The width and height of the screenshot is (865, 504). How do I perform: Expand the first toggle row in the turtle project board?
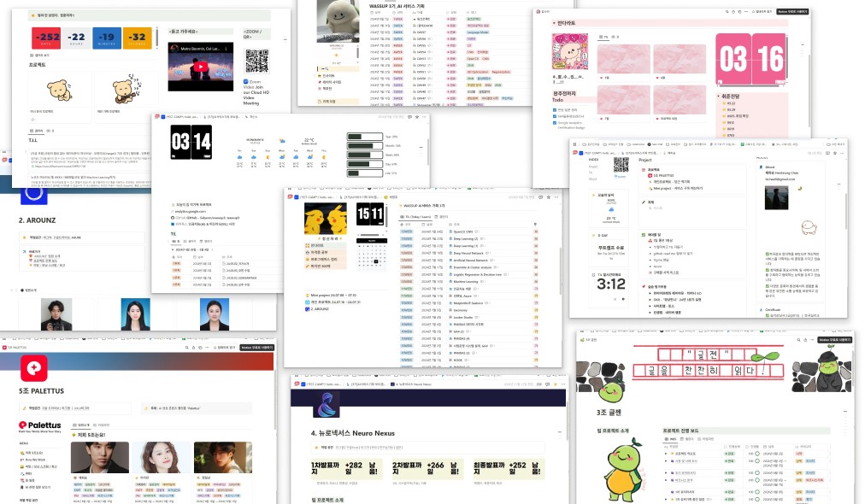click(667, 454)
